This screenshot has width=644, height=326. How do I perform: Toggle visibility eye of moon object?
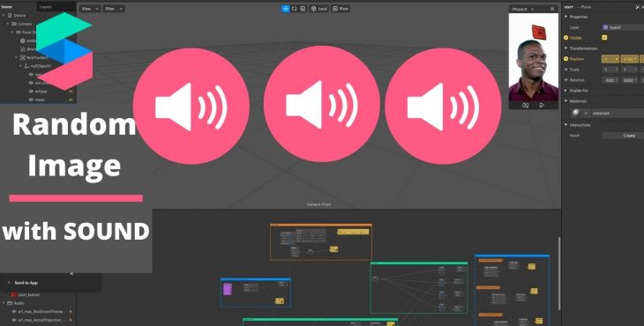point(31,100)
